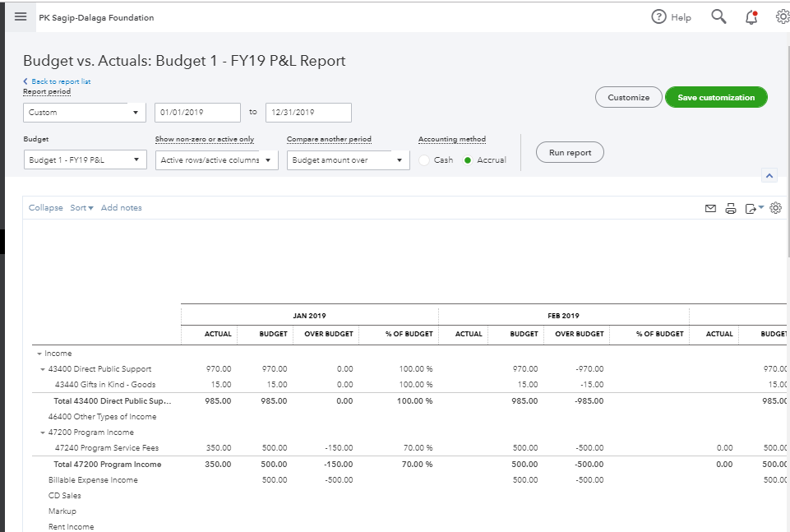Screen dimensions: 790x532
Task: Collapse the report options panel chevron
Action: tap(769, 176)
